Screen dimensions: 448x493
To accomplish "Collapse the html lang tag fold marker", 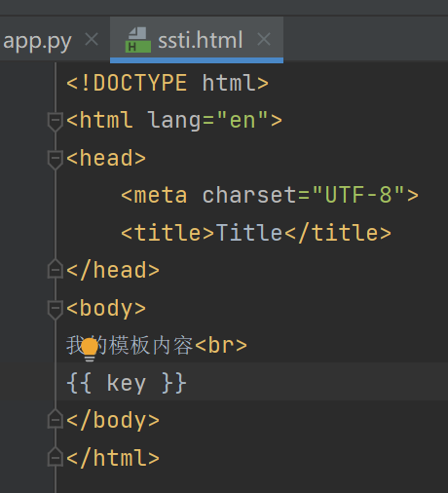I will pyautogui.click(x=56, y=122).
